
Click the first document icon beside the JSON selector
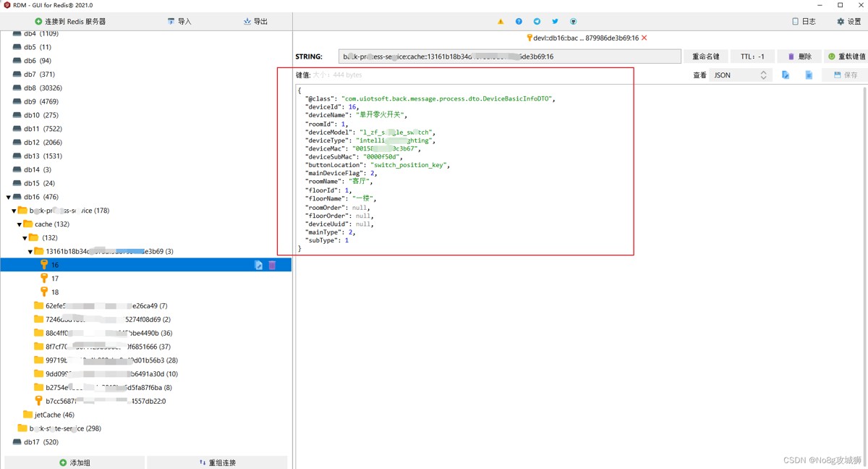(786, 75)
